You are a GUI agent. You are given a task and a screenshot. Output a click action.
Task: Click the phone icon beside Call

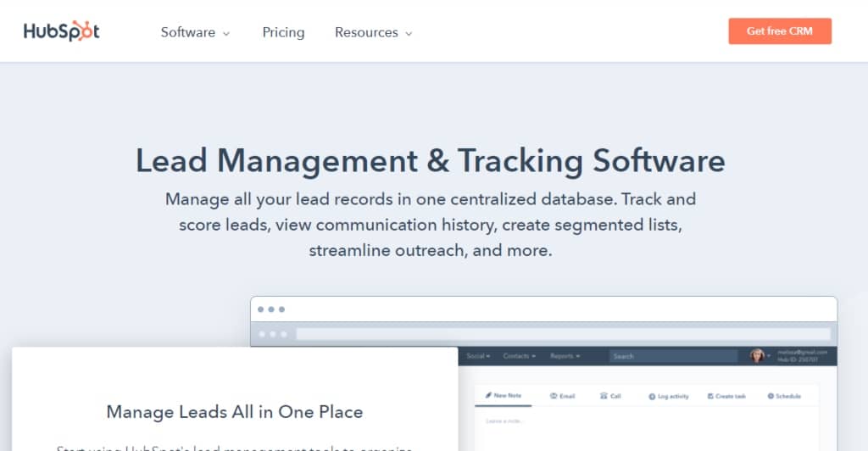[604, 396]
